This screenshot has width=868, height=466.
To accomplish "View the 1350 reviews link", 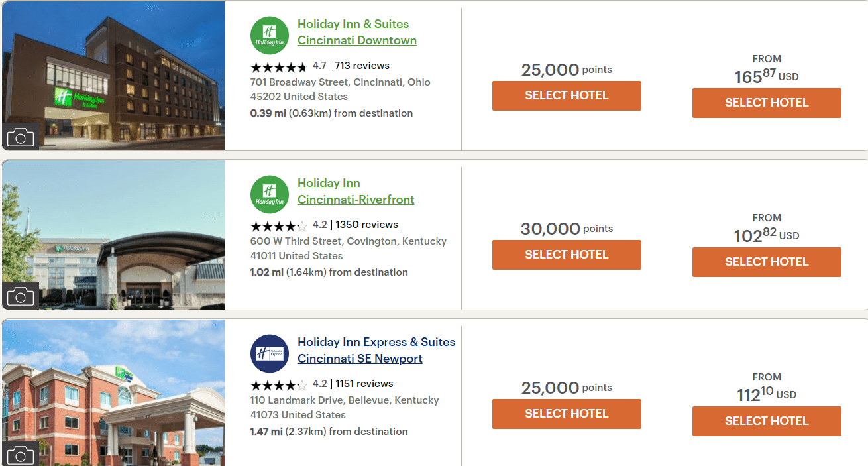I will point(366,225).
